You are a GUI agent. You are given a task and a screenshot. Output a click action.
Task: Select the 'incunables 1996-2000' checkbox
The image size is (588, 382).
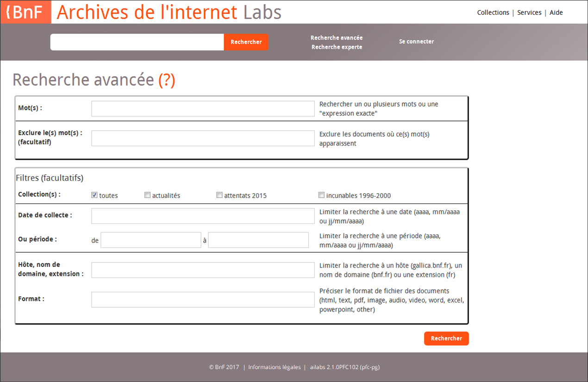tap(321, 195)
